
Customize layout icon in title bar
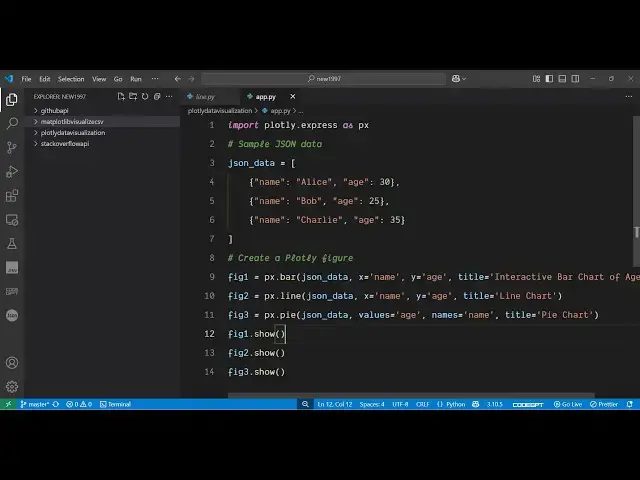point(536,79)
